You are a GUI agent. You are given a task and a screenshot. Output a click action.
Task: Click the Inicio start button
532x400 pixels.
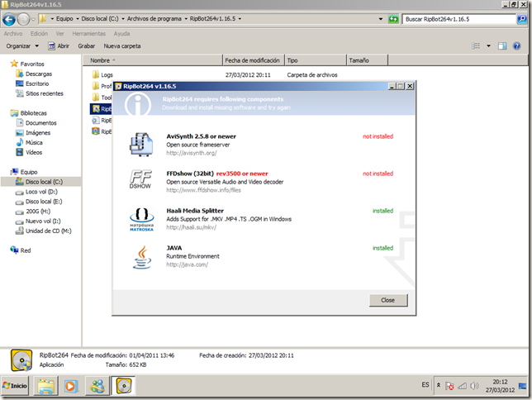coord(15,386)
